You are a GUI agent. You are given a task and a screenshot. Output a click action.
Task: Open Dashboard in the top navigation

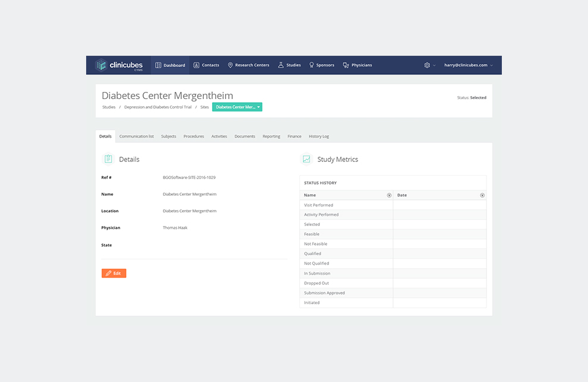point(170,65)
